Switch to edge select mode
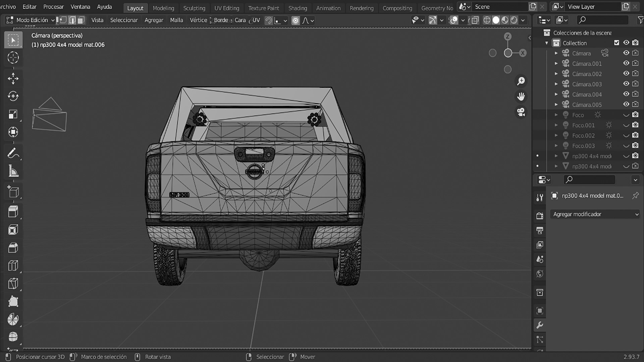Image resolution: width=644 pixels, height=362 pixels. click(x=72, y=20)
